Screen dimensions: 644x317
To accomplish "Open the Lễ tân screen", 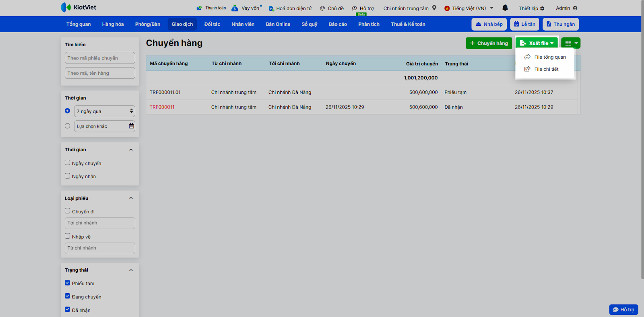I will tap(525, 24).
